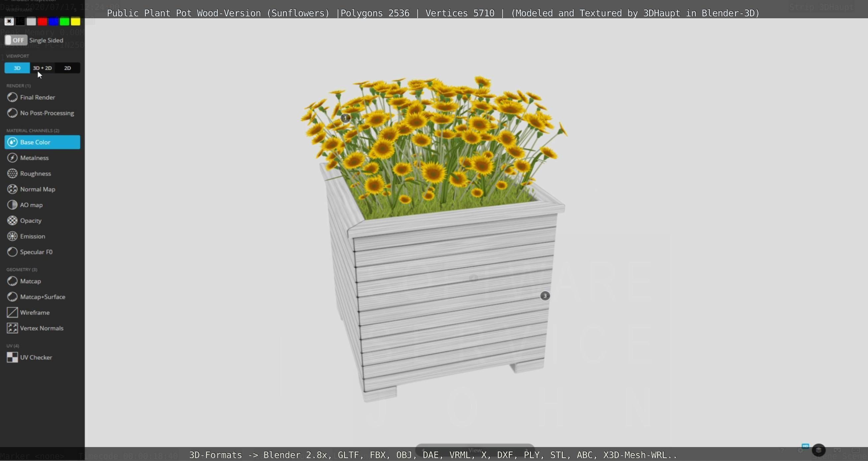Screen dimensions: 868x461
Task: Click the Model Inspector layers icon
Action: click(x=819, y=450)
